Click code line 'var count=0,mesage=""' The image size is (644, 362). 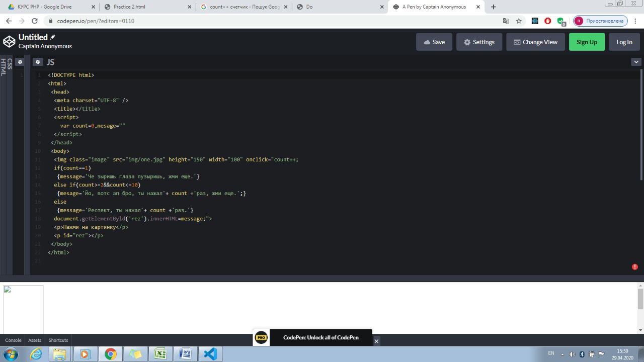pyautogui.click(x=93, y=126)
